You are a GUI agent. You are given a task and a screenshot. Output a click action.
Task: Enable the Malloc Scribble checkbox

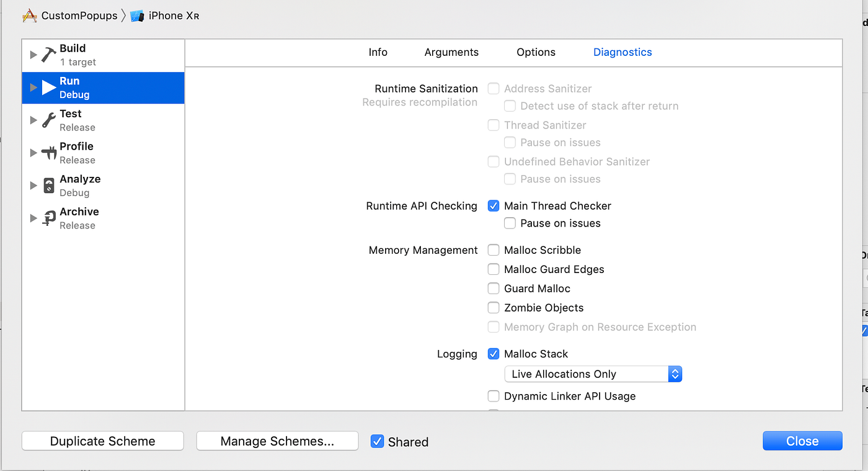click(494, 249)
